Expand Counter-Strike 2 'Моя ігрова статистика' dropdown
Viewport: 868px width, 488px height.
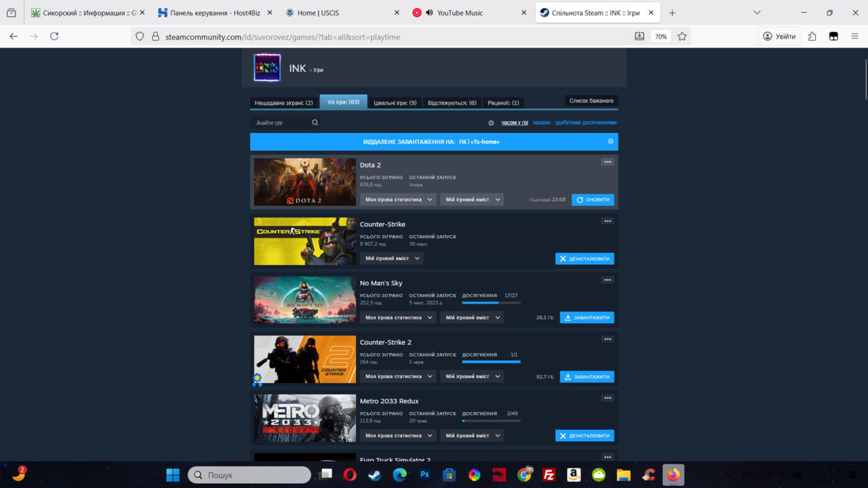[398, 376]
